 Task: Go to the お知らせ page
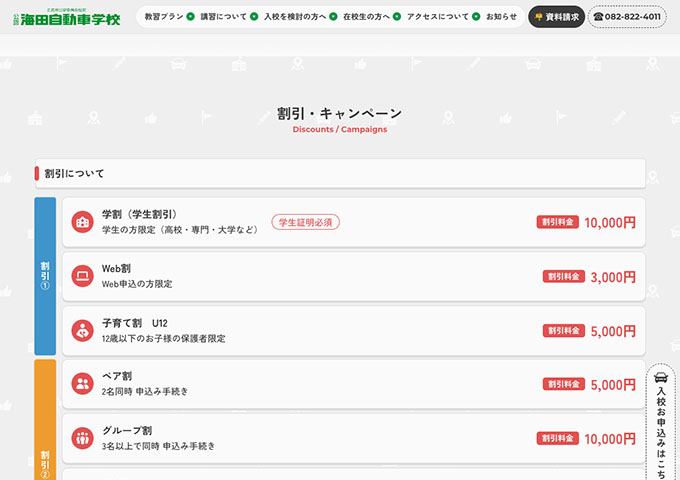click(501, 16)
